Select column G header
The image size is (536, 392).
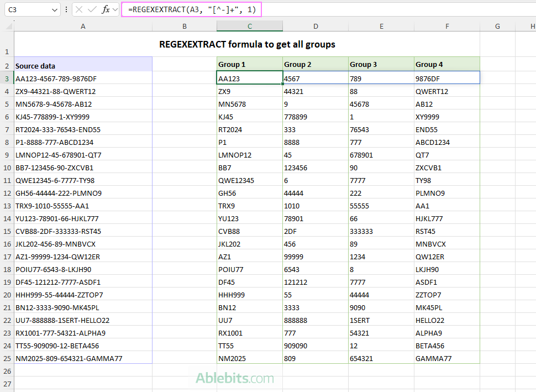point(497,27)
